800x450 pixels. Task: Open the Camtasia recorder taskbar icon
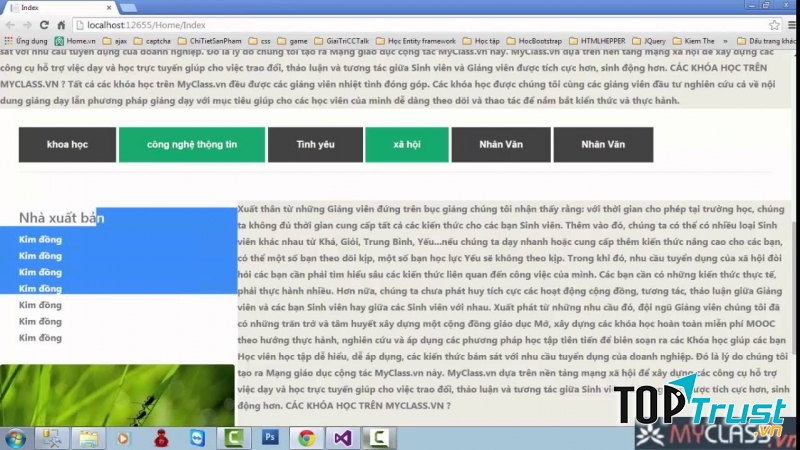tap(379, 438)
